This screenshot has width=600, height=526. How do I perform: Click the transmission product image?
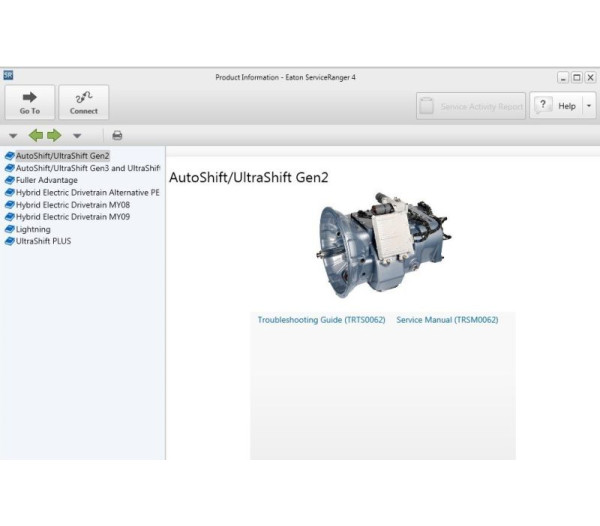379,243
